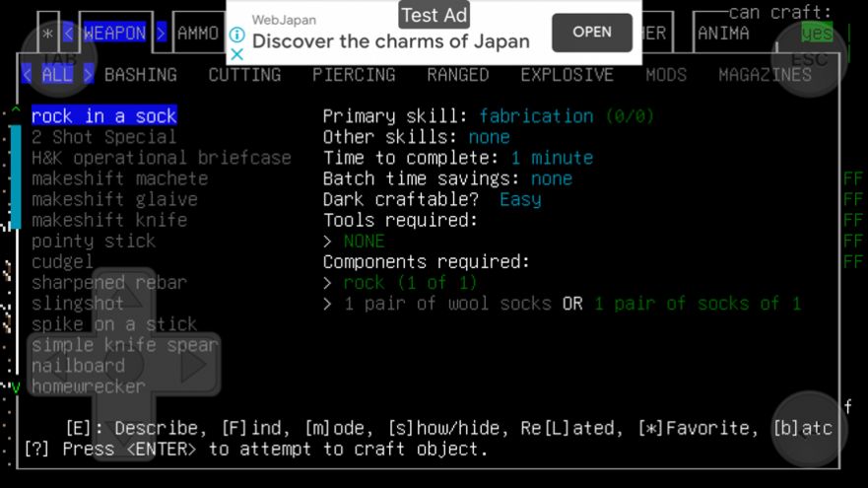Select the 2 Shot Special recipe
This screenshot has width=868, height=488.
[104, 137]
